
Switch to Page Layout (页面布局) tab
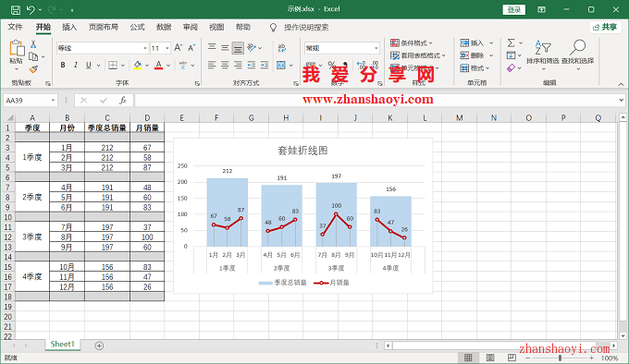click(x=104, y=27)
